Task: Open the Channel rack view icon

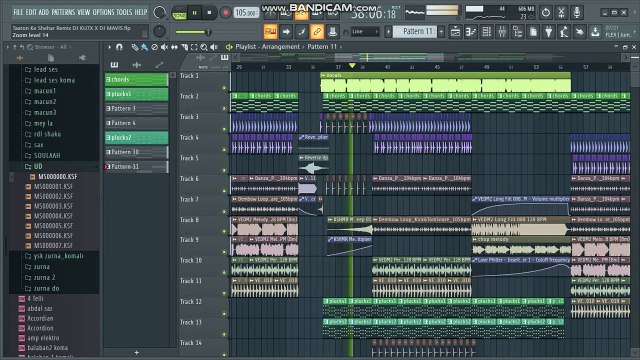Action: click(x=487, y=31)
